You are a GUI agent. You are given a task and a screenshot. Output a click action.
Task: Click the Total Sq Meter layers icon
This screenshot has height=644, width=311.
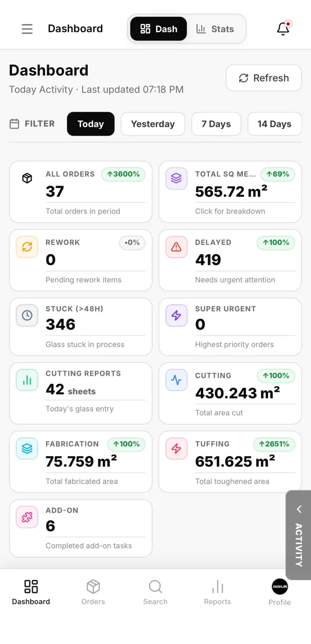coord(177,178)
